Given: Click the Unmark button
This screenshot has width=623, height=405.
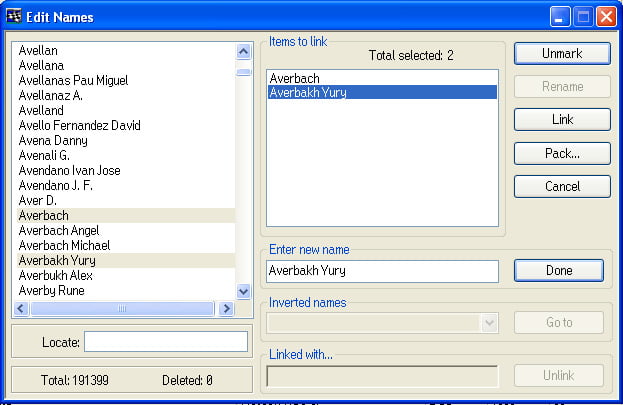Looking at the screenshot, I should pyautogui.click(x=562, y=53).
